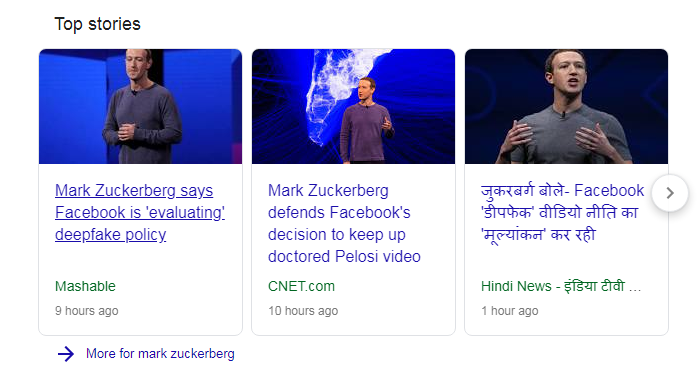Select the Hindi News source label
This screenshot has height=371, width=698.
coord(561,286)
